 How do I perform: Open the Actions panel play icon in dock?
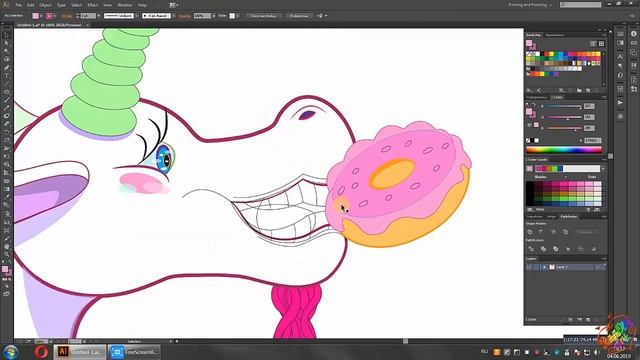pyautogui.click(x=620, y=102)
